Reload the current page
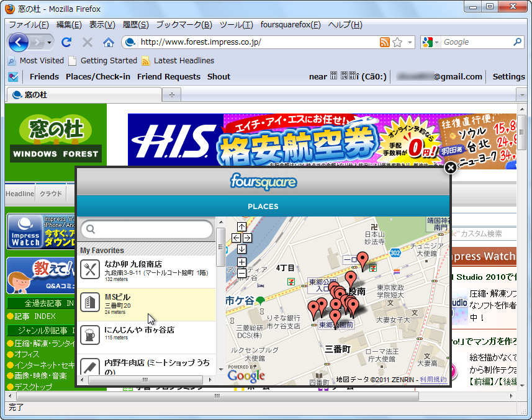532x420 pixels. [x=66, y=42]
